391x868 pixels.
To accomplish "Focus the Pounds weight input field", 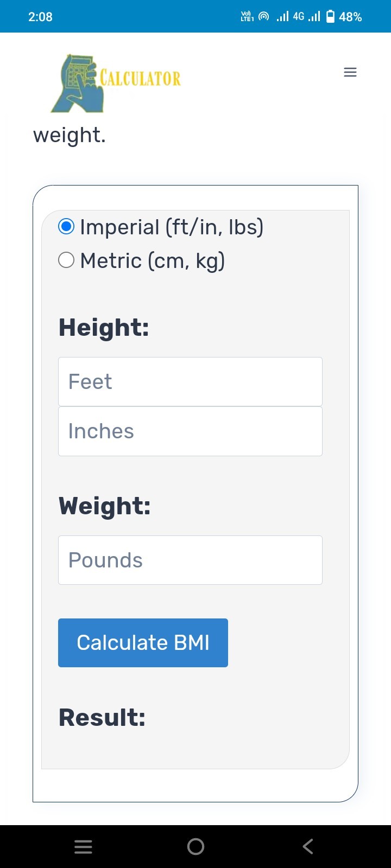I will click(190, 560).
